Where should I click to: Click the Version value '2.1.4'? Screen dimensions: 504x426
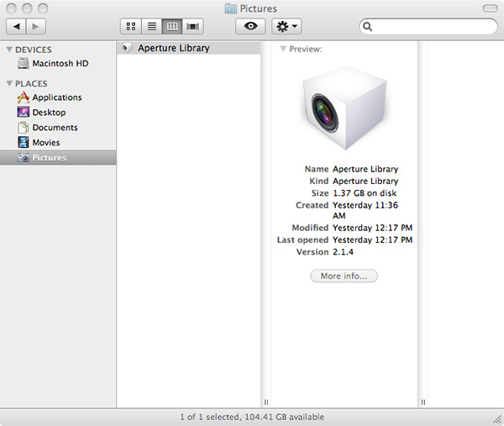tap(343, 252)
